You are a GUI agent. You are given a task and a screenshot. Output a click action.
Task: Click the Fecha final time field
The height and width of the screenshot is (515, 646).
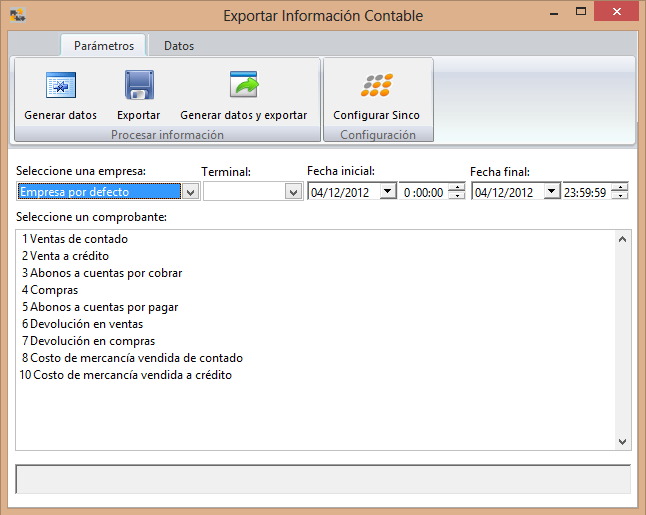point(586,192)
